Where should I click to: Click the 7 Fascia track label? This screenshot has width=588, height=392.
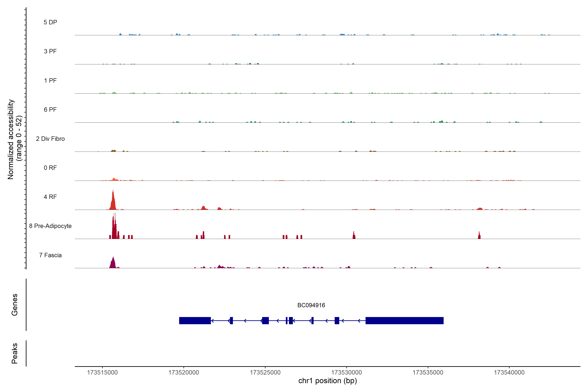50,255
